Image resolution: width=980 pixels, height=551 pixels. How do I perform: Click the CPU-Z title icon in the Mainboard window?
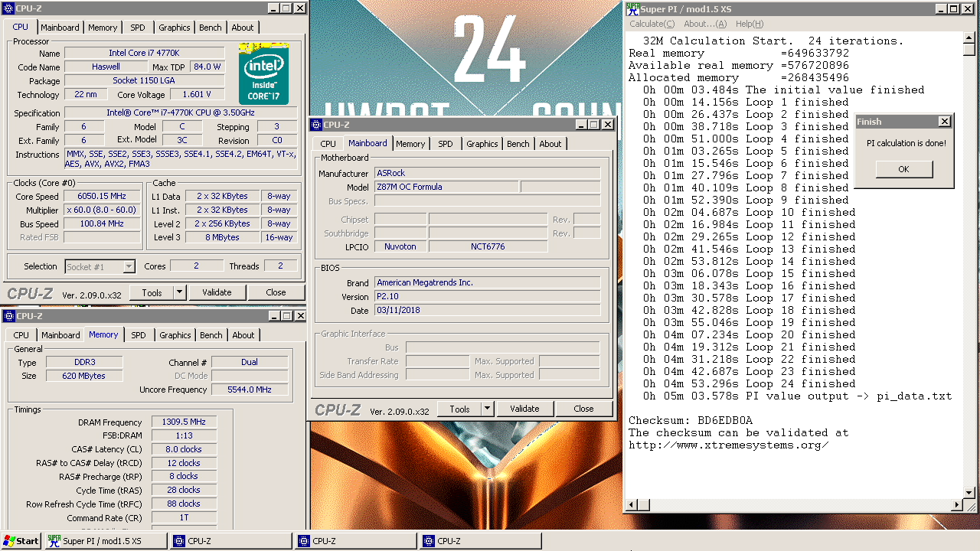(x=316, y=125)
